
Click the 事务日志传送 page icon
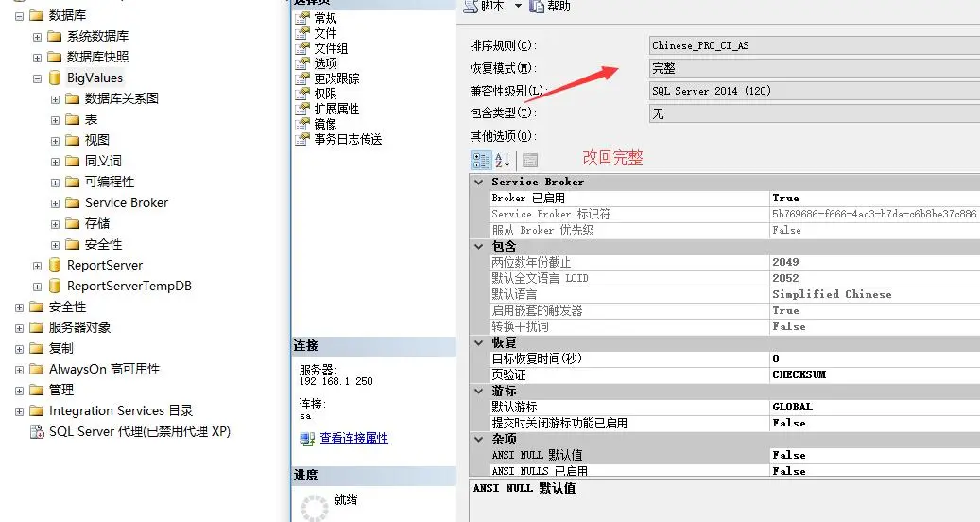pos(302,139)
